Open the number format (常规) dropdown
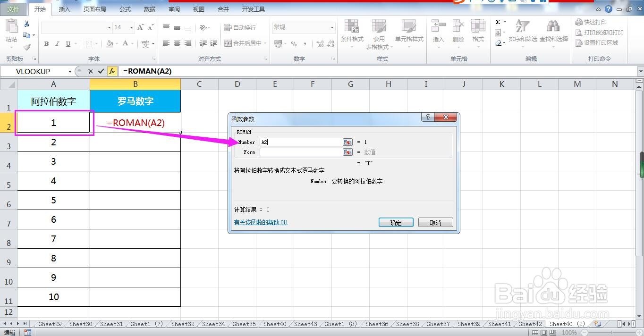Screen dimensions: 644x336 coord(332,28)
